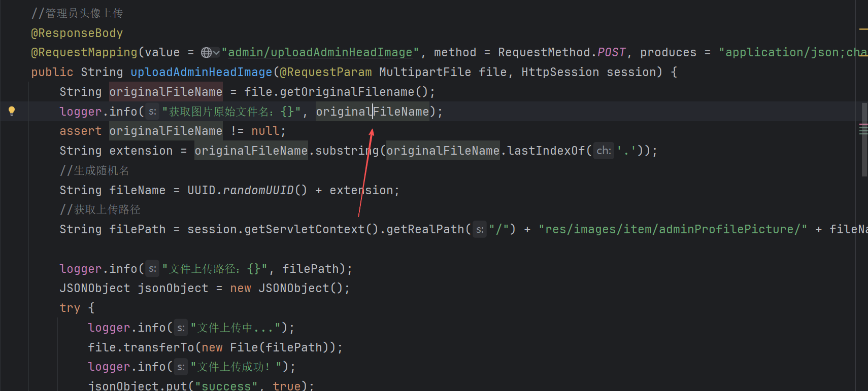Image resolution: width=868 pixels, height=391 pixels.
Task: Click "originalFileName" in the assert line
Action: click(x=166, y=131)
